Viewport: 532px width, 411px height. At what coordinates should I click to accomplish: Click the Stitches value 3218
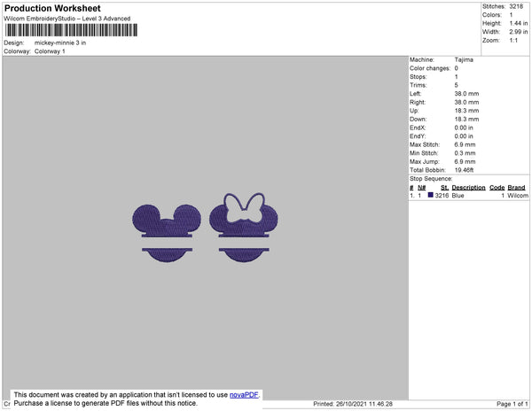click(x=516, y=6)
